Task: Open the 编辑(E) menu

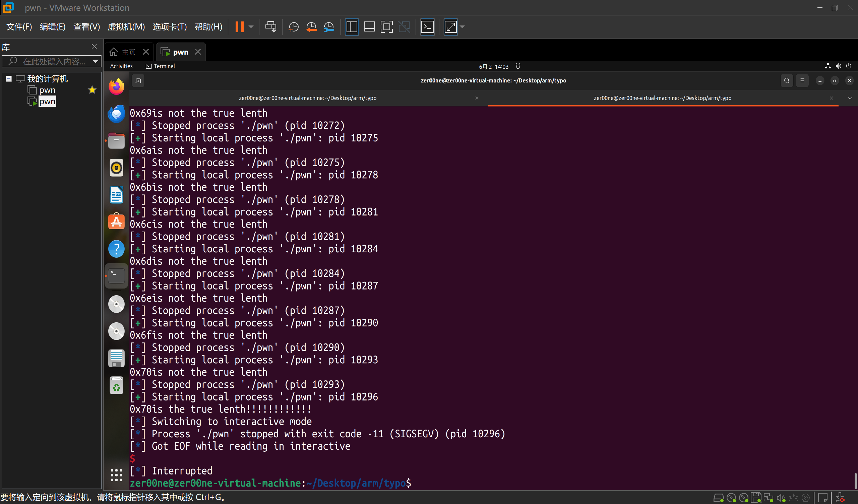Action: click(52, 26)
